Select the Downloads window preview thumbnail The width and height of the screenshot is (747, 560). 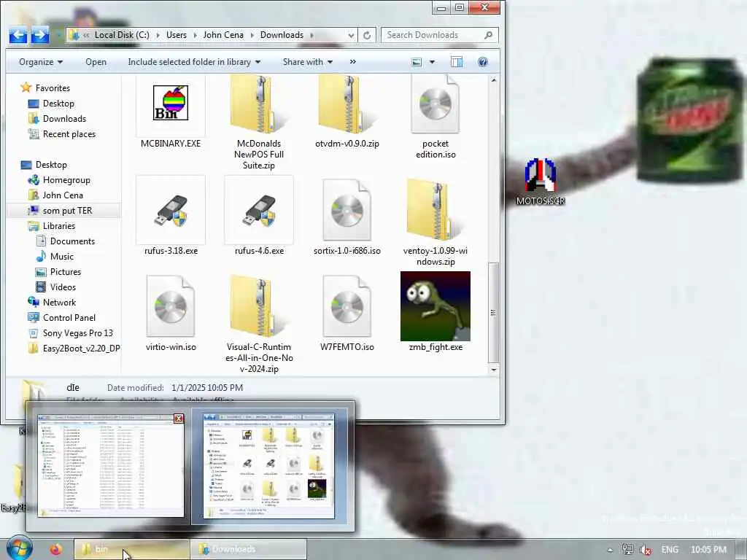[x=269, y=466]
